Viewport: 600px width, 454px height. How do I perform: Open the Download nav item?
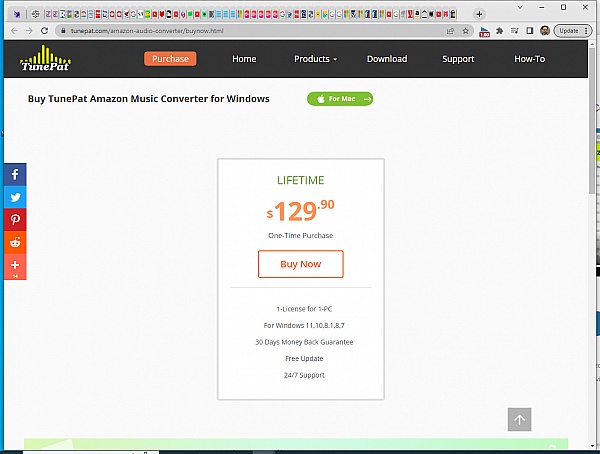(x=387, y=59)
